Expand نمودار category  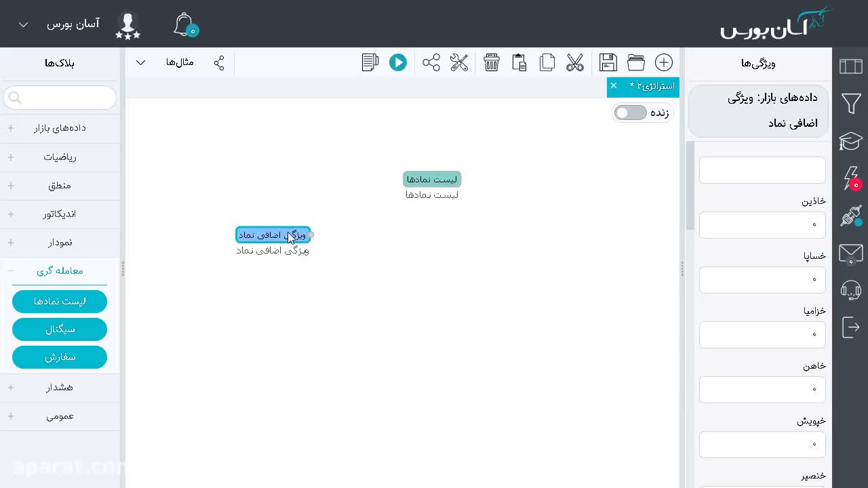coord(60,242)
